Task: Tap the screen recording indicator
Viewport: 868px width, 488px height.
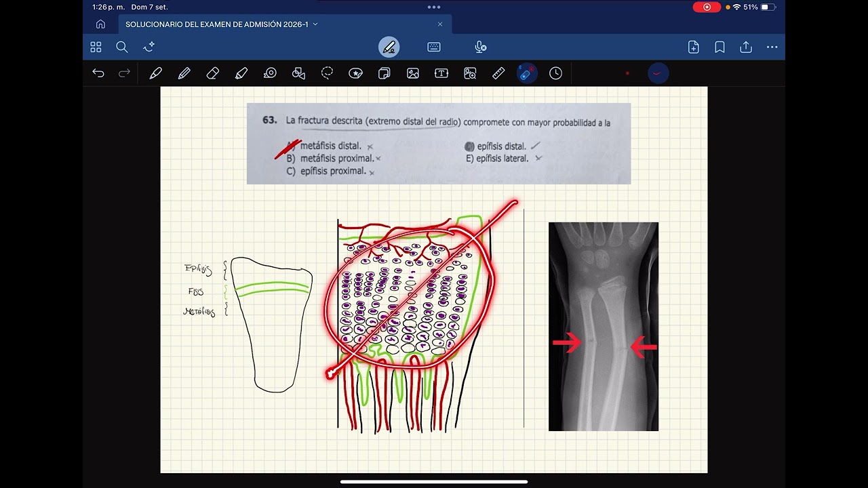Action: [x=707, y=7]
